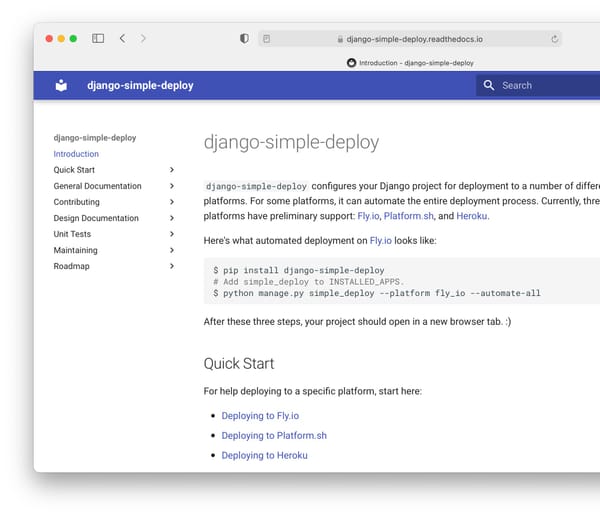Expand the Roadmap chevron

172,266
